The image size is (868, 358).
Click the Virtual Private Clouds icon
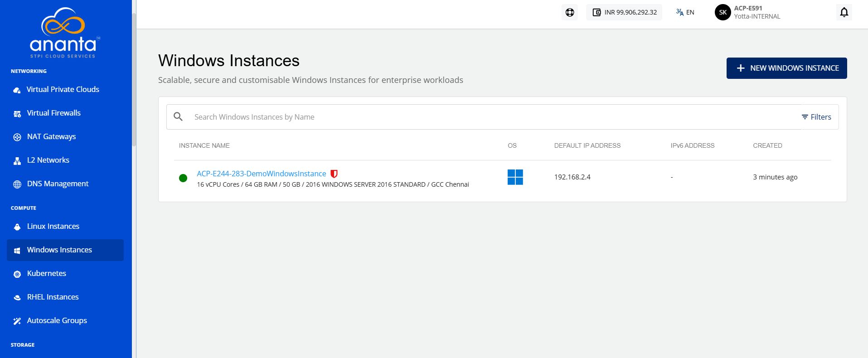17,90
